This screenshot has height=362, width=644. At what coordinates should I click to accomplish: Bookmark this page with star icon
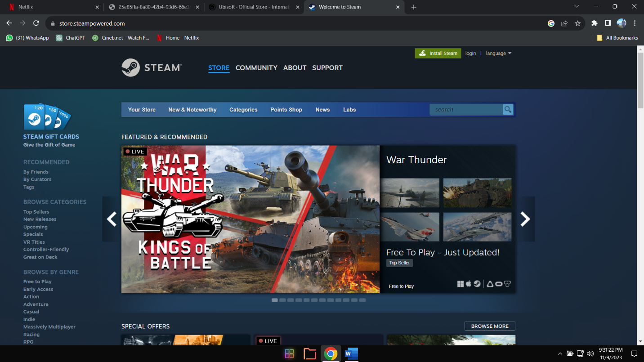point(578,23)
